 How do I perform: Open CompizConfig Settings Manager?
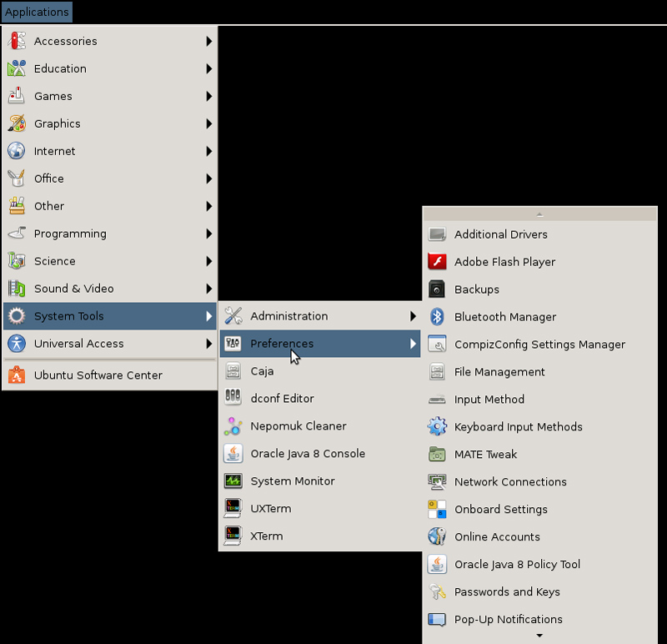pyautogui.click(x=539, y=345)
